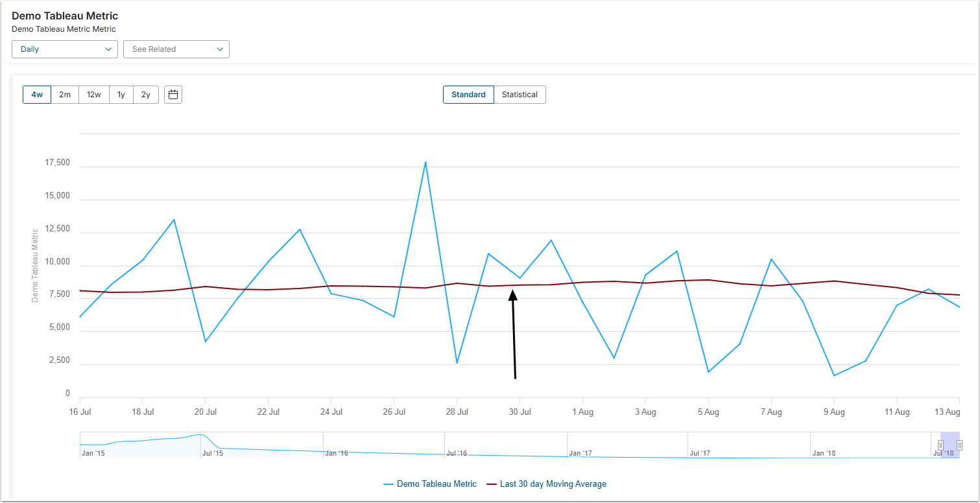Image resolution: width=980 pixels, height=503 pixels.
Task: Click the dark red legend line marker
Action: click(x=491, y=484)
